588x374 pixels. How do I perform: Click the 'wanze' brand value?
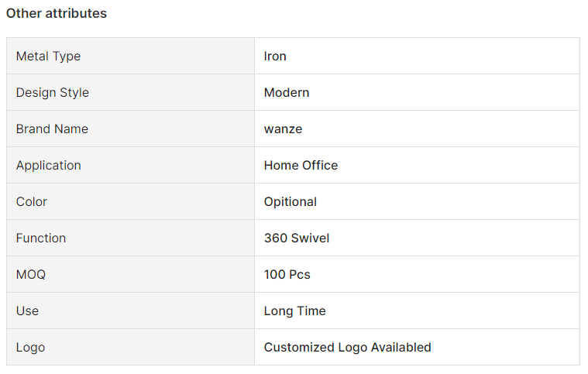[x=283, y=129]
